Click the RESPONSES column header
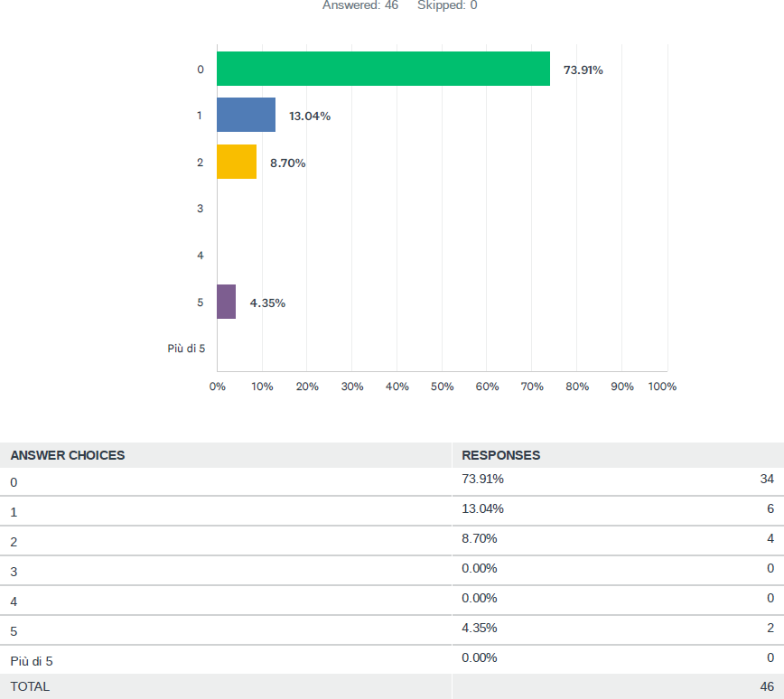The image size is (784, 699). point(500,455)
